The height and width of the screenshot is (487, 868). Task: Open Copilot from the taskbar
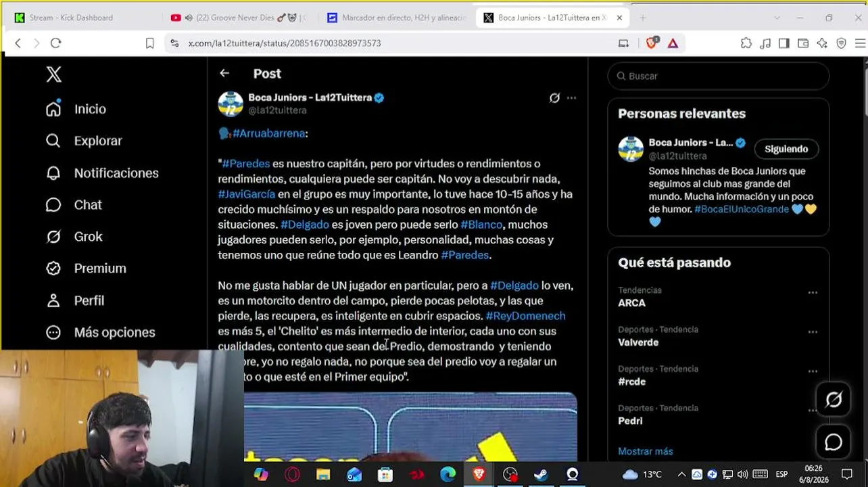tap(261, 475)
